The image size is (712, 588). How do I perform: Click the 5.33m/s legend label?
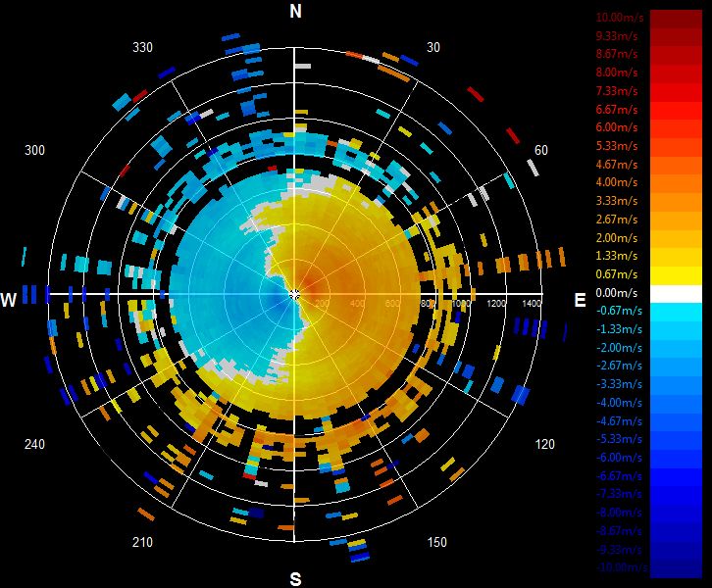[x=617, y=146]
